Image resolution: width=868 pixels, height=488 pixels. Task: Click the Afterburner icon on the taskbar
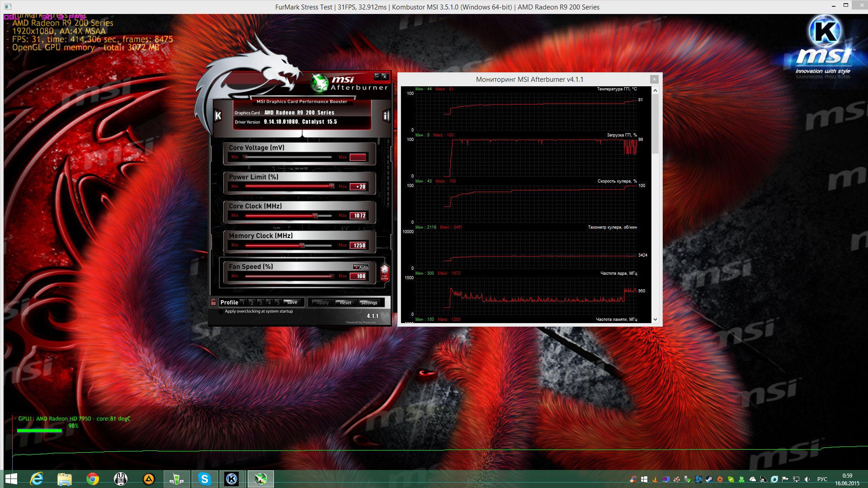(260, 479)
